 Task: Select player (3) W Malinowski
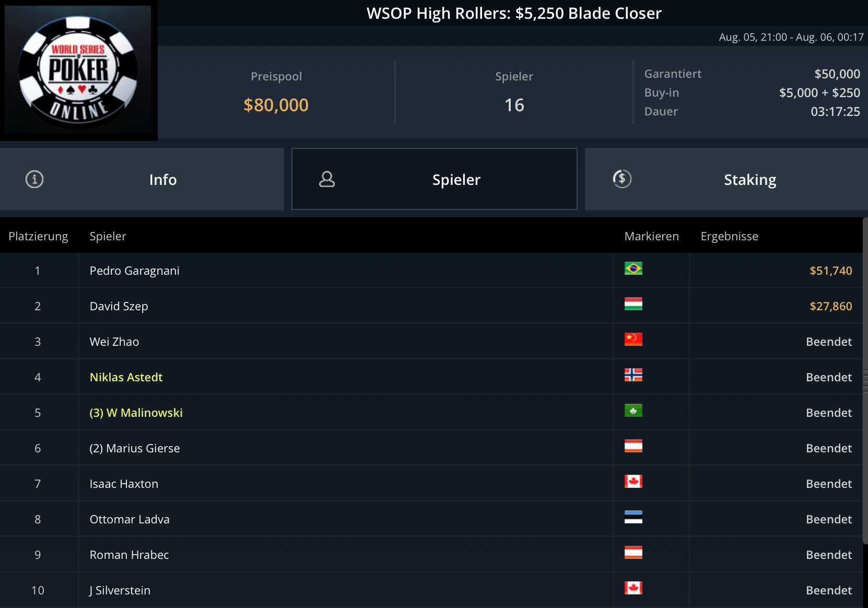(x=136, y=413)
